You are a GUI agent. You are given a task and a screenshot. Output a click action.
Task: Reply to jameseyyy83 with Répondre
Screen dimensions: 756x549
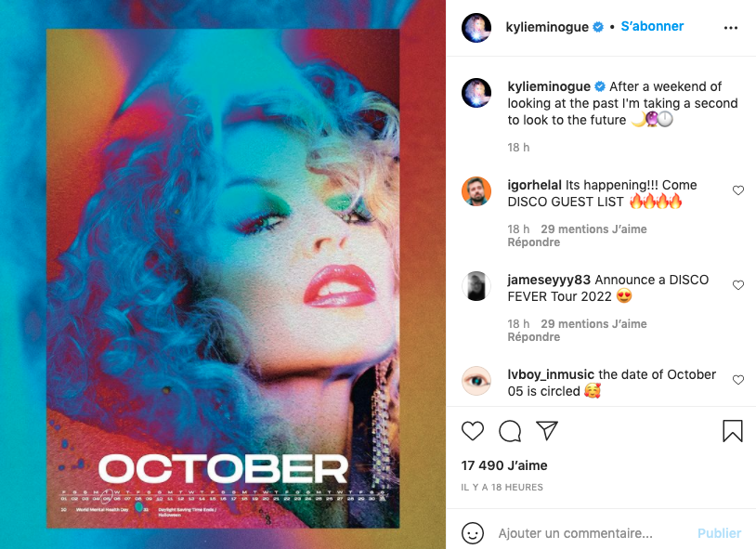(534, 336)
